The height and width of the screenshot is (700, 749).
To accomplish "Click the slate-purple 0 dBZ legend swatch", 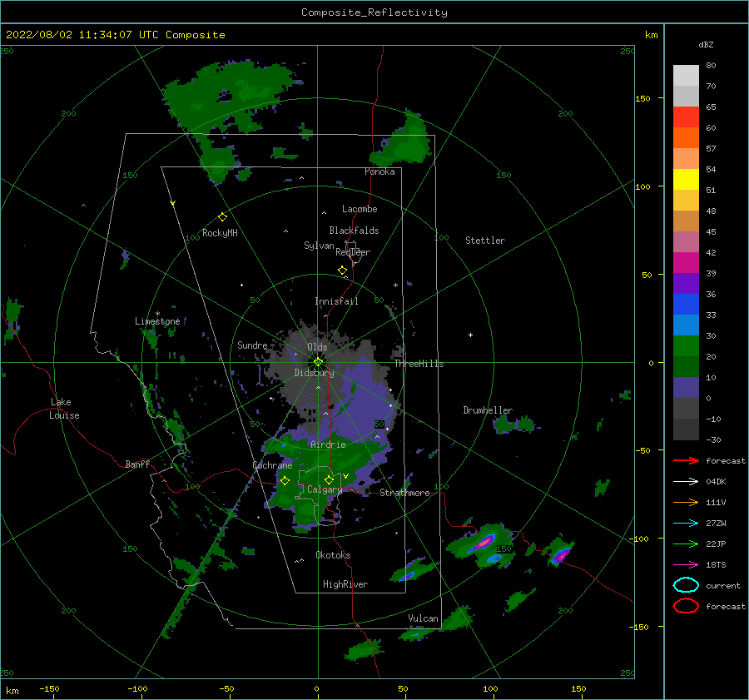I will [x=686, y=388].
